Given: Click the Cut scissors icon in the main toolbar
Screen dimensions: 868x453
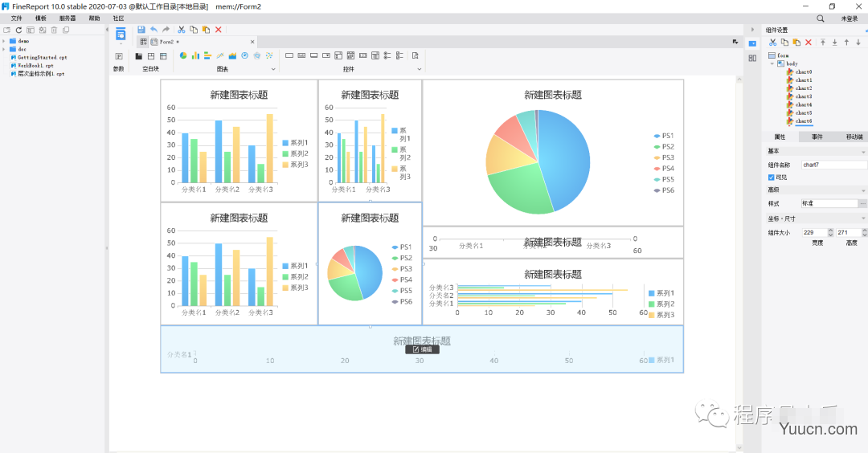Looking at the screenshot, I should [x=181, y=29].
